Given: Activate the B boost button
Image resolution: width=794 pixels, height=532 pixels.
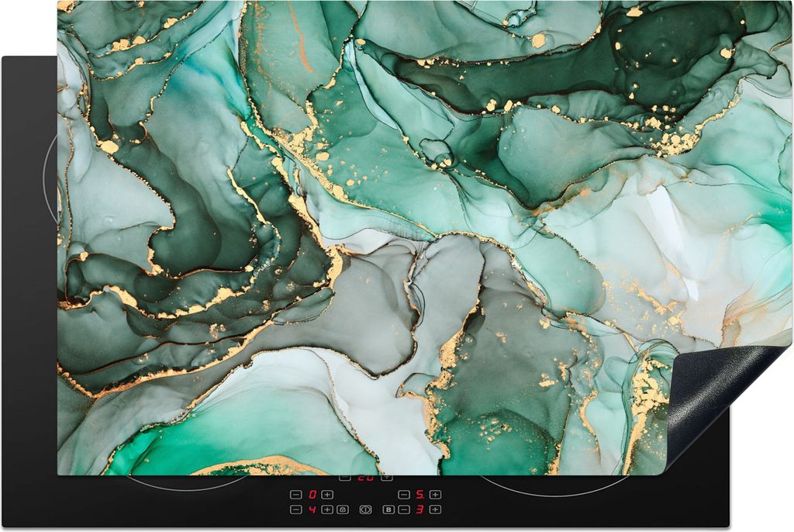Looking at the screenshot, I should [x=389, y=510].
